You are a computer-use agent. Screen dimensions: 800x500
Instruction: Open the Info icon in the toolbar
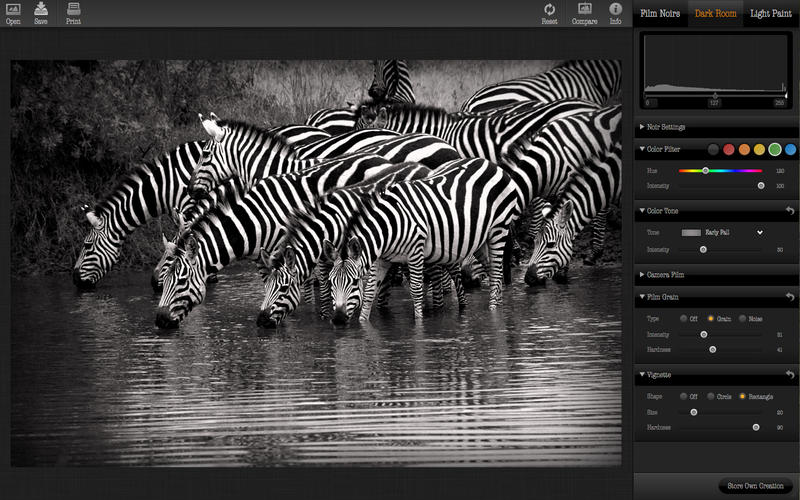[x=615, y=10]
